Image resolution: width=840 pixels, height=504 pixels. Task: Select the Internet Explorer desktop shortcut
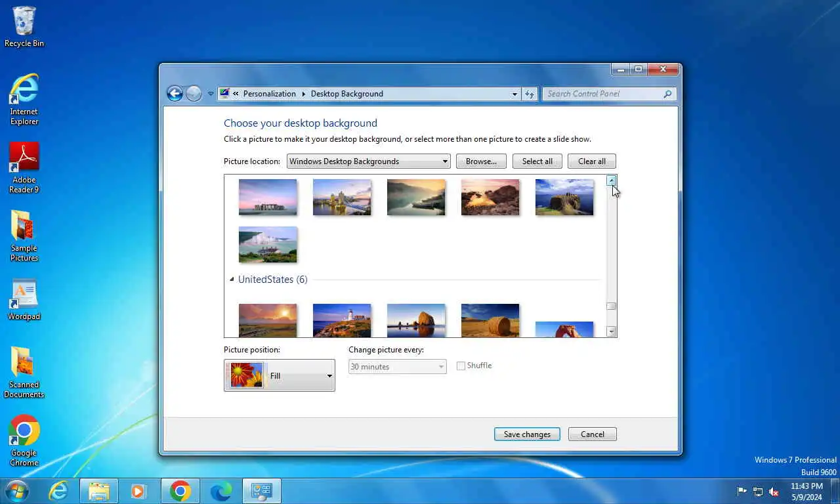(24, 99)
